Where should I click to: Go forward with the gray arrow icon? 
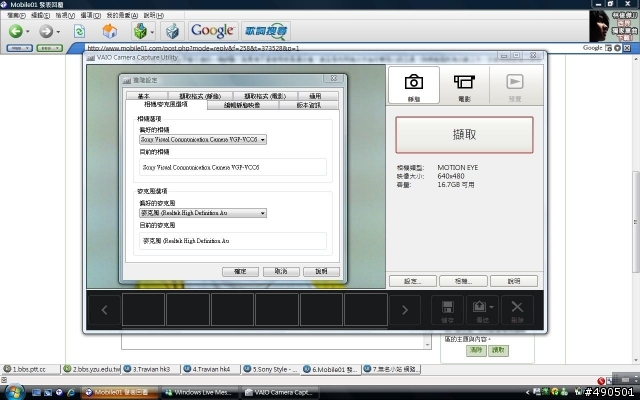(46, 31)
